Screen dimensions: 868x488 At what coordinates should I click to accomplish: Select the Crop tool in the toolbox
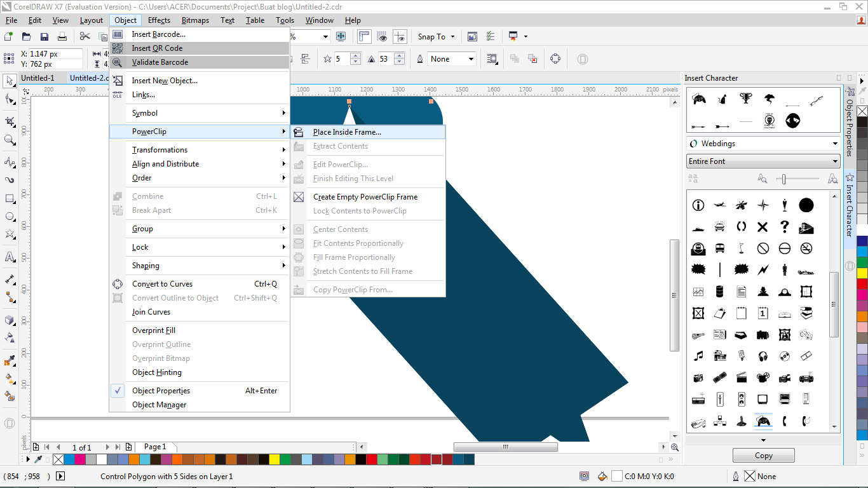[10, 121]
